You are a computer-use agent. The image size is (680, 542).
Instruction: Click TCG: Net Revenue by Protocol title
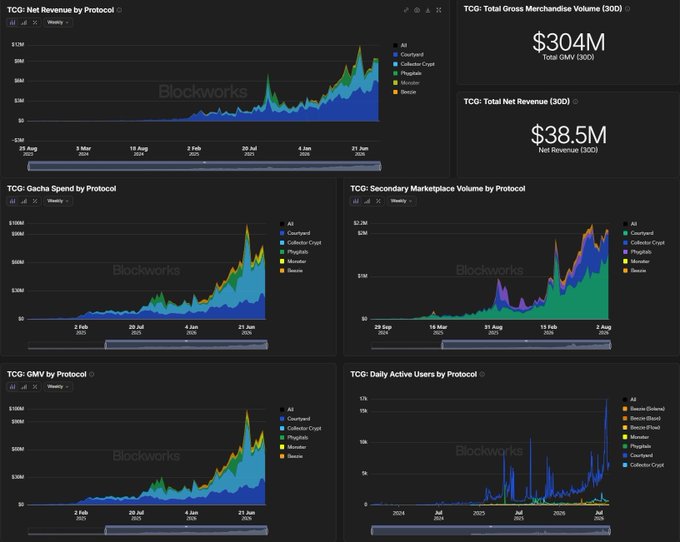[x=61, y=10]
